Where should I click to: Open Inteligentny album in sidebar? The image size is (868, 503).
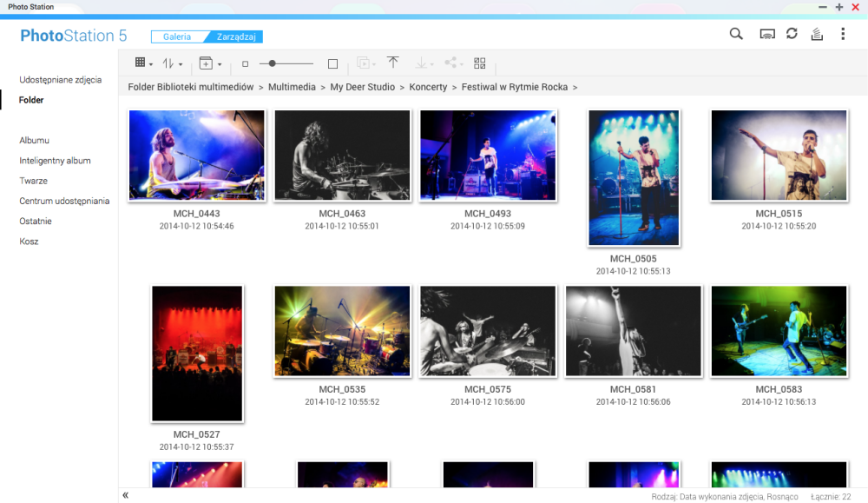click(x=55, y=161)
